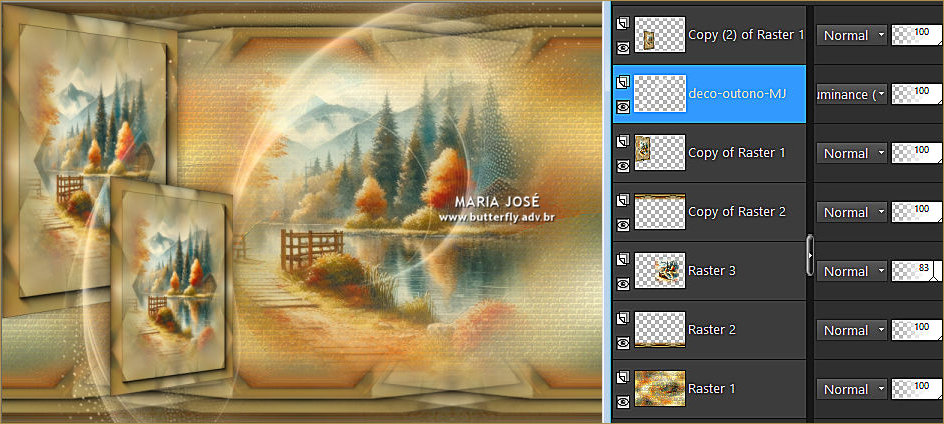Image resolution: width=944 pixels, height=424 pixels.
Task: Hide the deco-outono-MJ layer
Action: (x=623, y=106)
